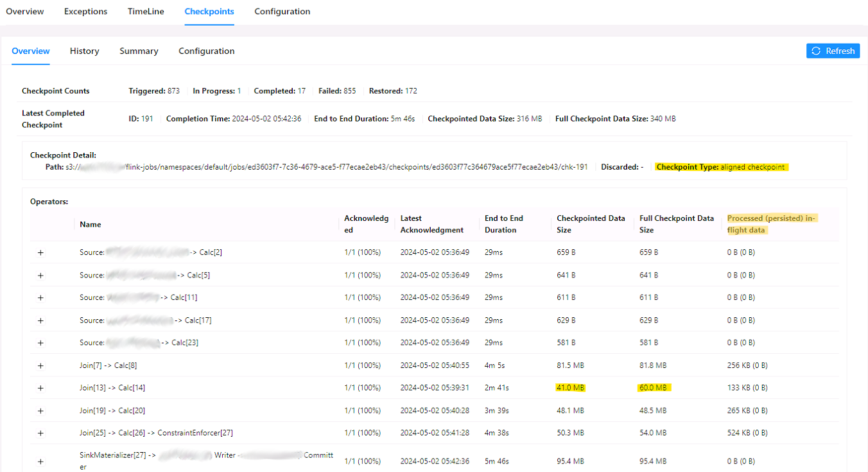The image size is (868, 472).
Task: Open the checkpoint Configuration sub-tab
Action: coord(207,51)
